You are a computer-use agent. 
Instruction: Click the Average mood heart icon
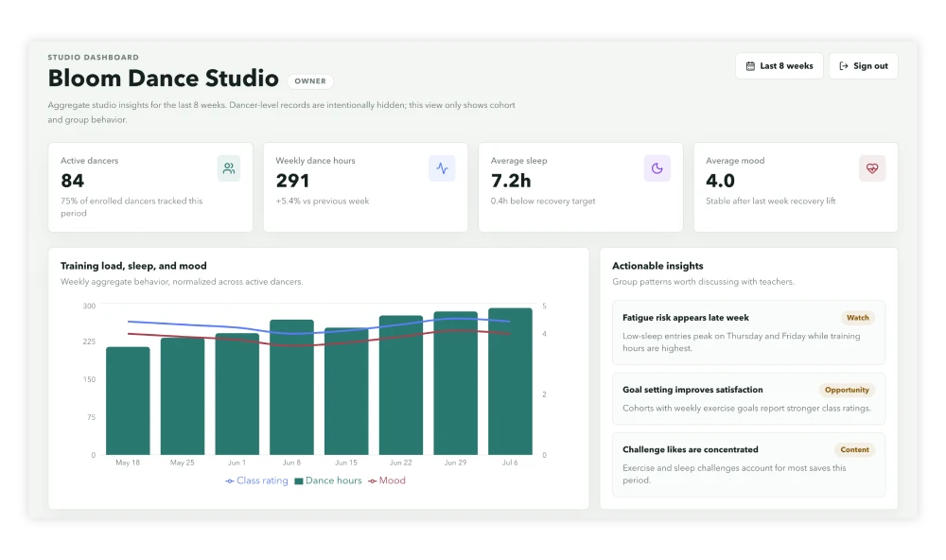[x=872, y=168]
